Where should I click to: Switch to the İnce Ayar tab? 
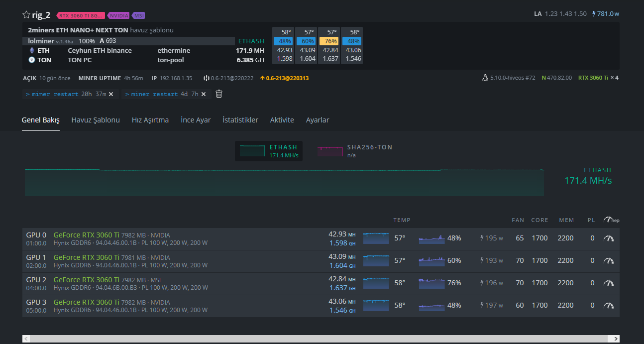pyautogui.click(x=196, y=120)
